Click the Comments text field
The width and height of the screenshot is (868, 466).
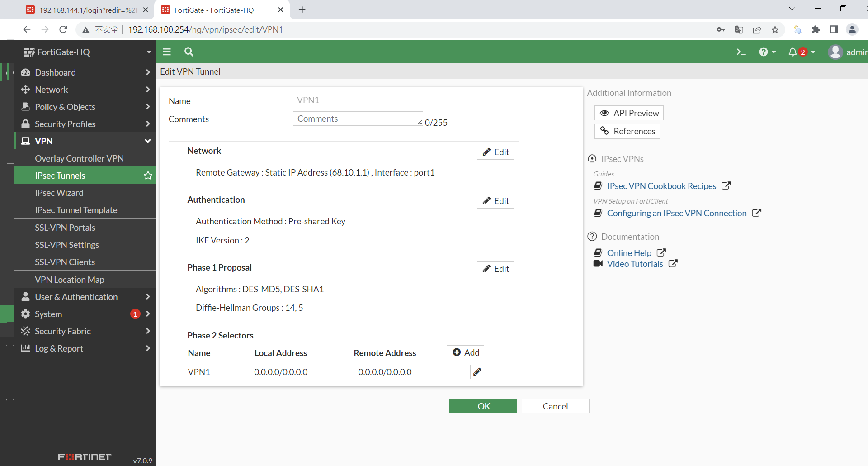tap(358, 119)
